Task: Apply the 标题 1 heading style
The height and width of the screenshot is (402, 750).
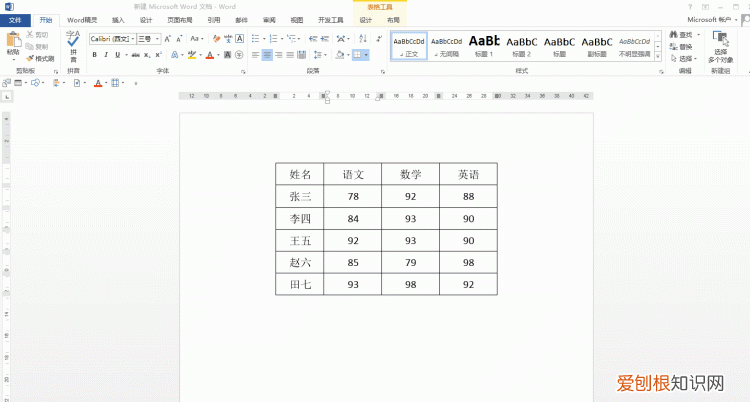Action: click(484, 46)
